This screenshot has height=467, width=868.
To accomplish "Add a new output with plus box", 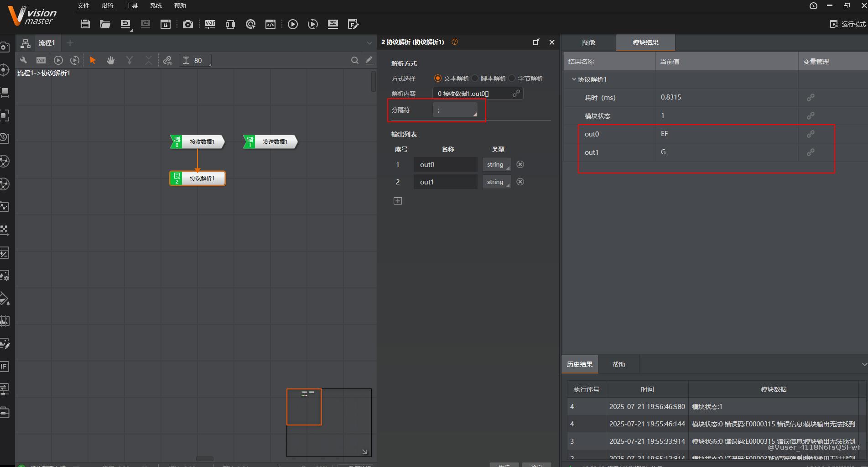I will (398, 201).
